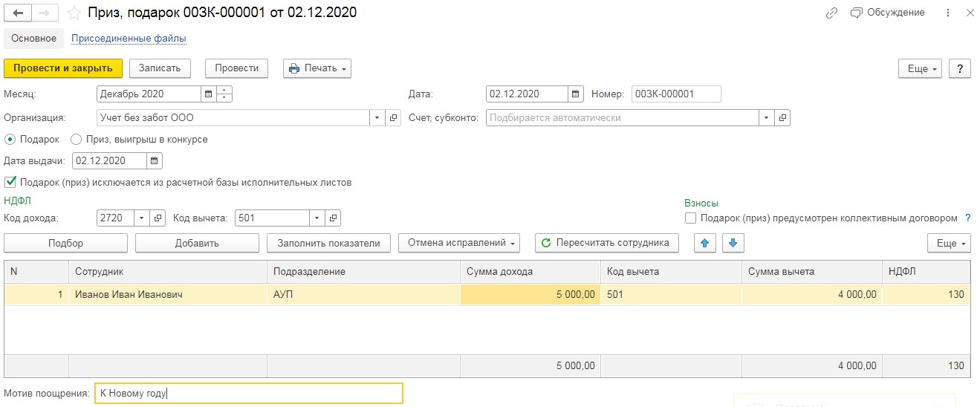Click the НДФЛ column header
The width and height of the screenshot is (980, 407).
[x=927, y=271]
